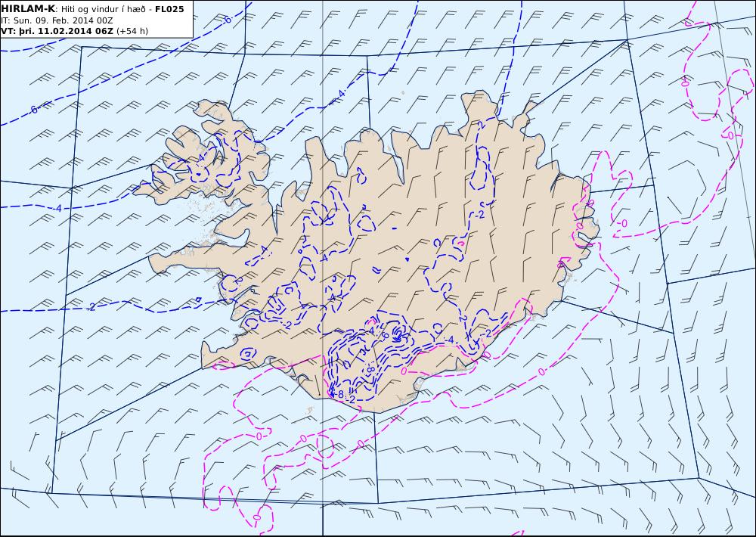
Task: Click the 'VT: þri. 11.02.2014 06Z' valid time
Action: (x=57, y=31)
